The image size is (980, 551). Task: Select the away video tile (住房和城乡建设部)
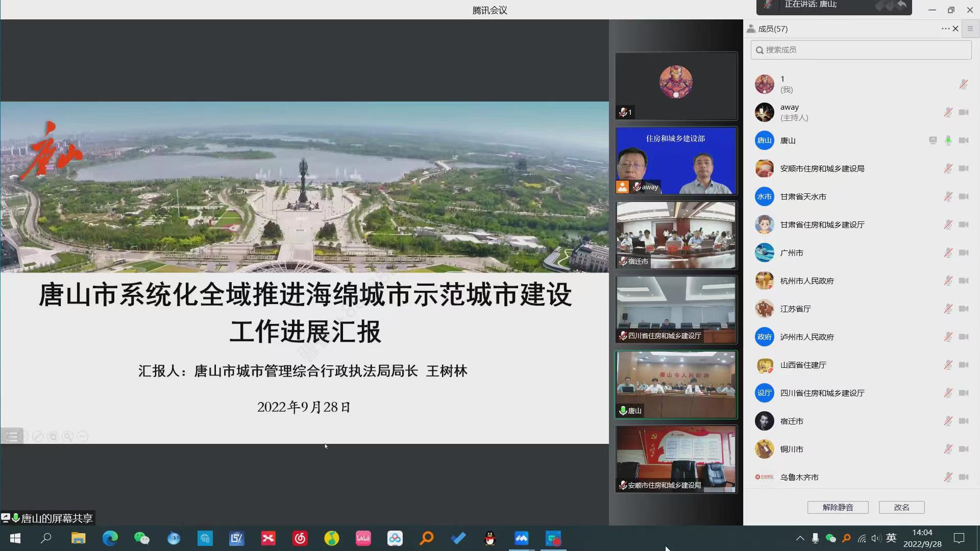click(x=676, y=161)
